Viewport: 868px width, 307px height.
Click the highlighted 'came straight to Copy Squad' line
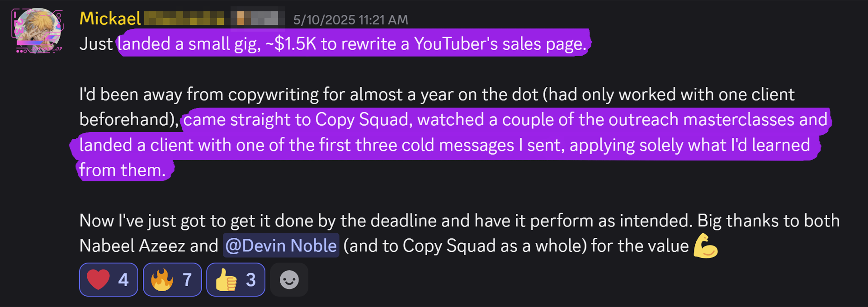[x=505, y=120]
